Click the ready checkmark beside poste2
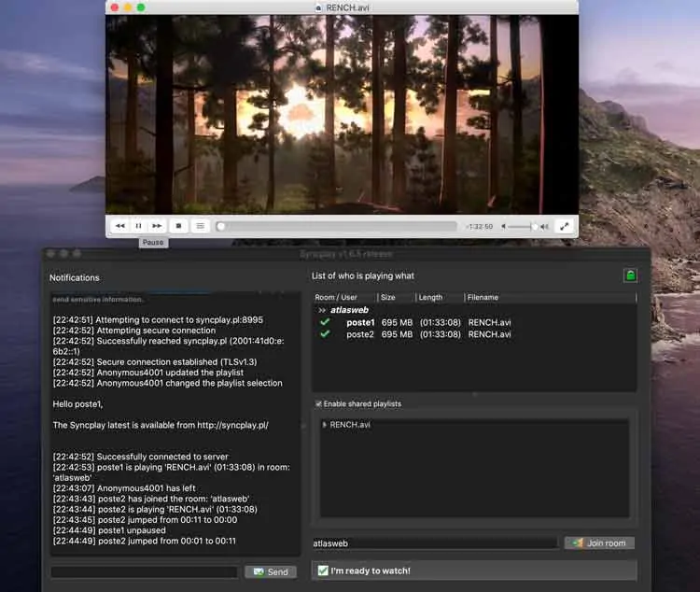 [325, 333]
